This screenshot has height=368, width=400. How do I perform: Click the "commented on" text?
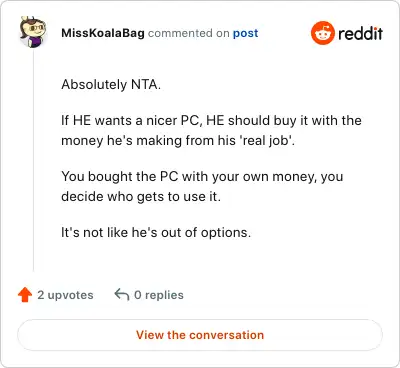(189, 33)
